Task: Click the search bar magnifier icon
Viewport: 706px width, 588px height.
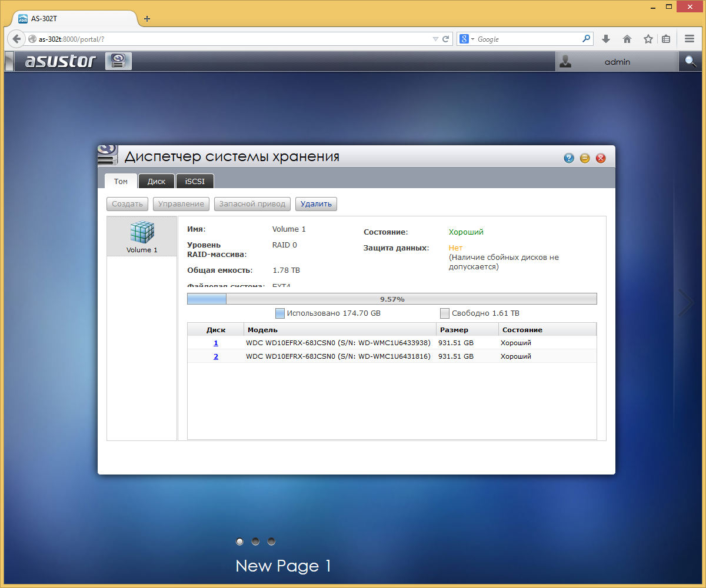Action: (x=586, y=39)
